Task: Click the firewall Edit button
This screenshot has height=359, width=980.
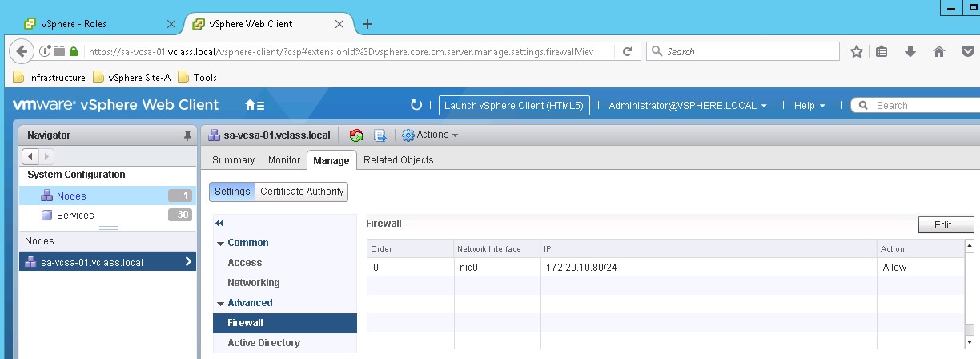Action: click(946, 225)
